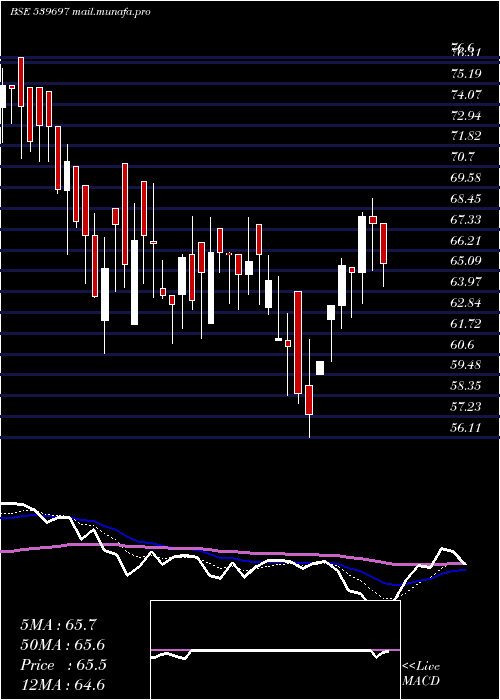Click the 58.35 price axis label
The height and width of the screenshot is (700, 500).
point(467,386)
